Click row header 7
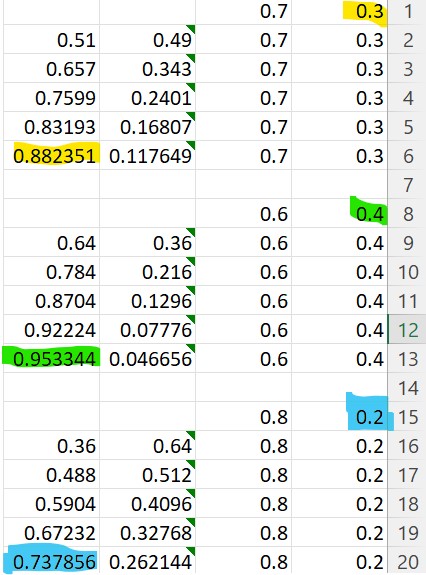Viewport: 426px width, 575px height. coord(407,185)
